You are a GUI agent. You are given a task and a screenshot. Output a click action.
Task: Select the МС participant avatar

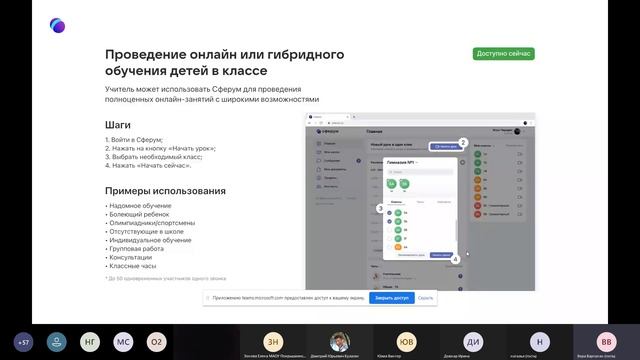[x=123, y=342]
